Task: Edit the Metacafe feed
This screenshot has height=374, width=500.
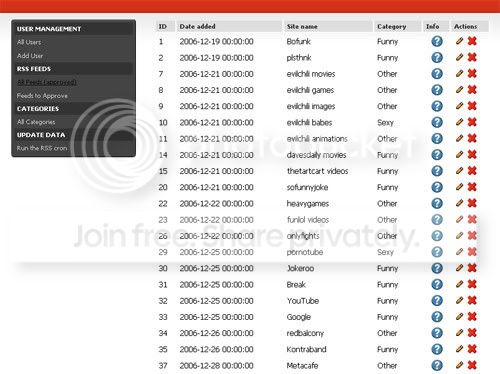Action: (x=459, y=365)
